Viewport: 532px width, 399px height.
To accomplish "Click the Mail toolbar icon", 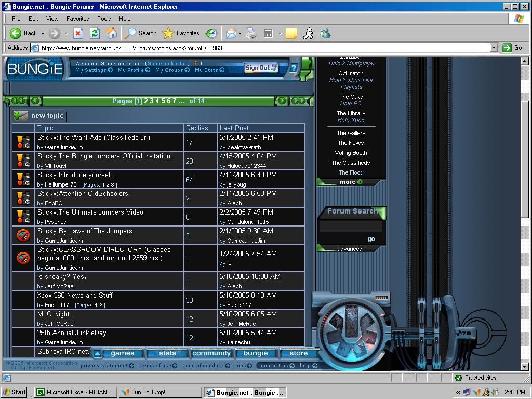I will coord(231,33).
